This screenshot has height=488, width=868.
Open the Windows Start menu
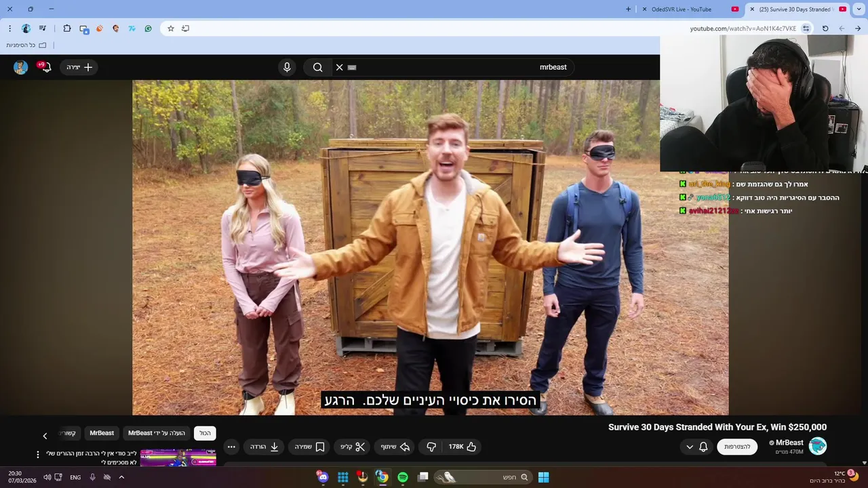pos(543,477)
